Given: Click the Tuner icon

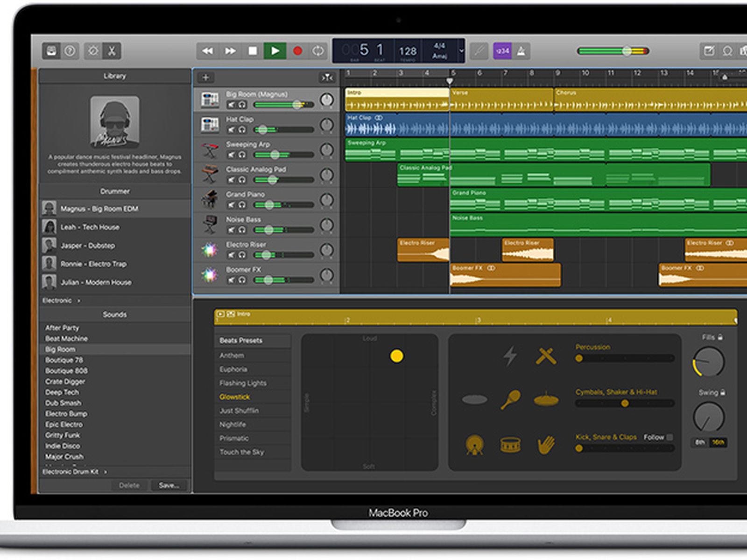Looking at the screenshot, I should [x=479, y=51].
